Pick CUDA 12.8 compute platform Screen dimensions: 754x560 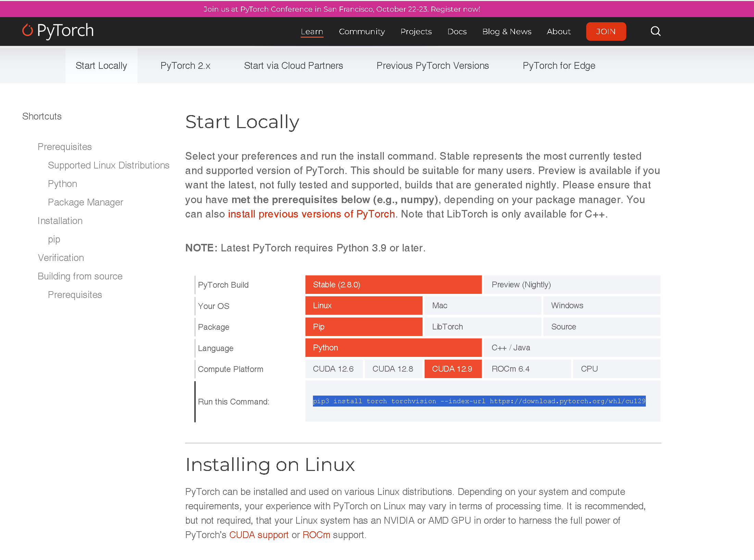coord(393,369)
